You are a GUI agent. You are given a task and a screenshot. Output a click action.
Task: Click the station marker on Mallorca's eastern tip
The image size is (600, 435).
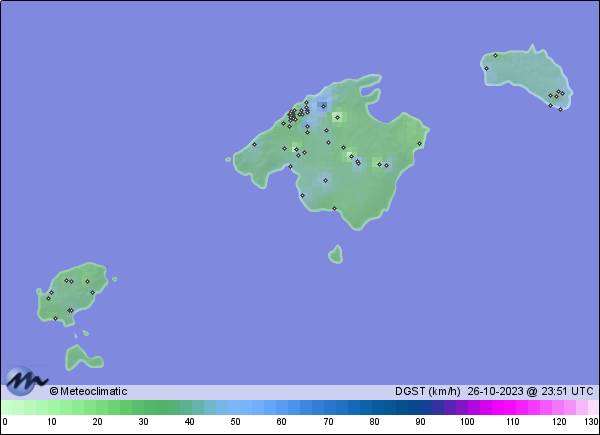[419, 143]
